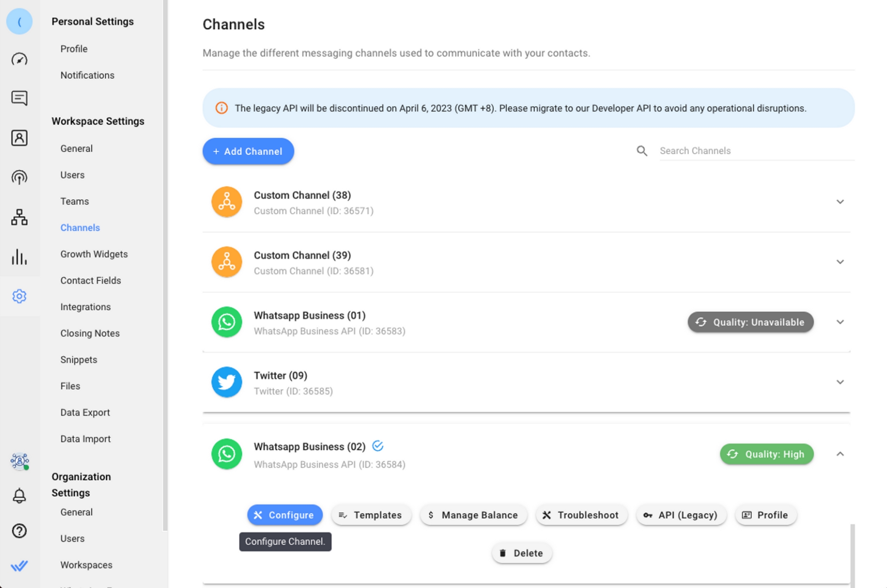This screenshot has height=588, width=887.
Task: Click the Add Channel button
Action: tap(248, 151)
